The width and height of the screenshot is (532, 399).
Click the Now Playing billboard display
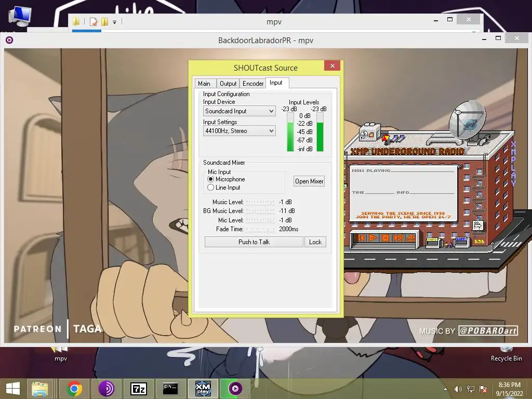click(403, 193)
